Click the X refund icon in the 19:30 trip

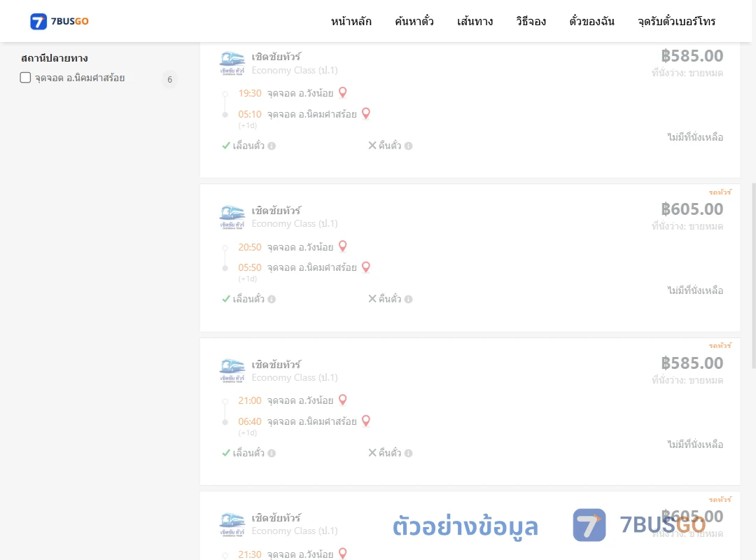[372, 145]
